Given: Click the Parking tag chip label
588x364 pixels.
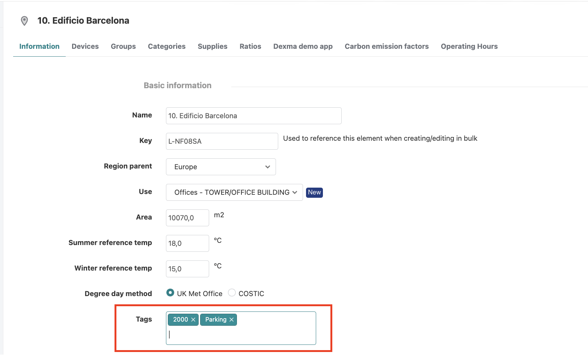Looking at the screenshot, I should [x=216, y=320].
